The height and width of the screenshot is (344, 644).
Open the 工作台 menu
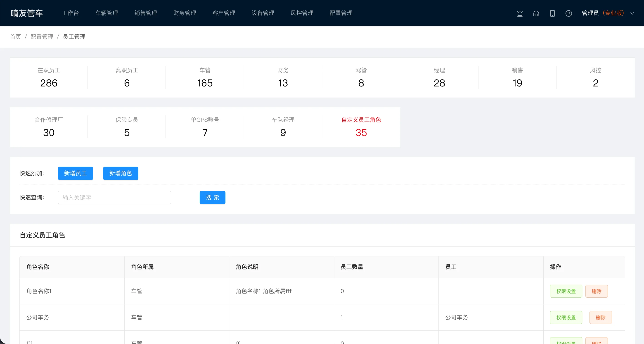(x=70, y=13)
